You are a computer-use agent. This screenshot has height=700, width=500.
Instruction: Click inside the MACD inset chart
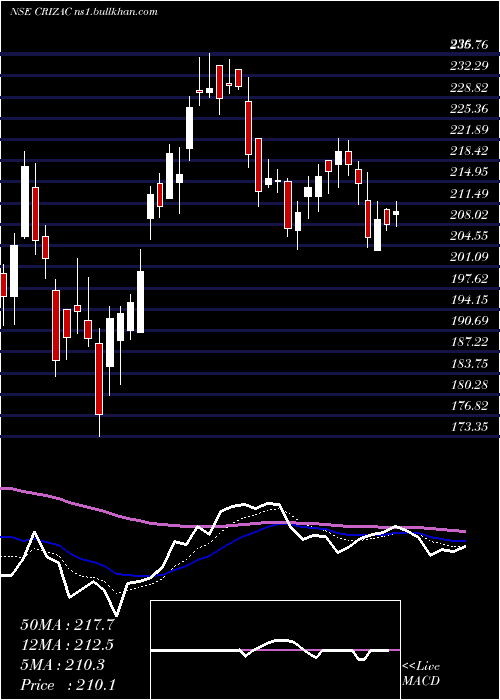tap(275, 650)
